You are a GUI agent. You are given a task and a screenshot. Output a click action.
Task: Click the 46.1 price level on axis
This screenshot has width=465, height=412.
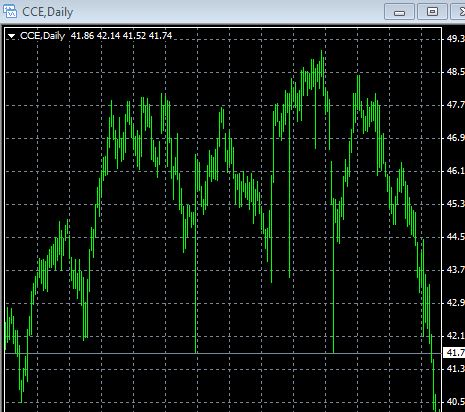tap(455, 171)
